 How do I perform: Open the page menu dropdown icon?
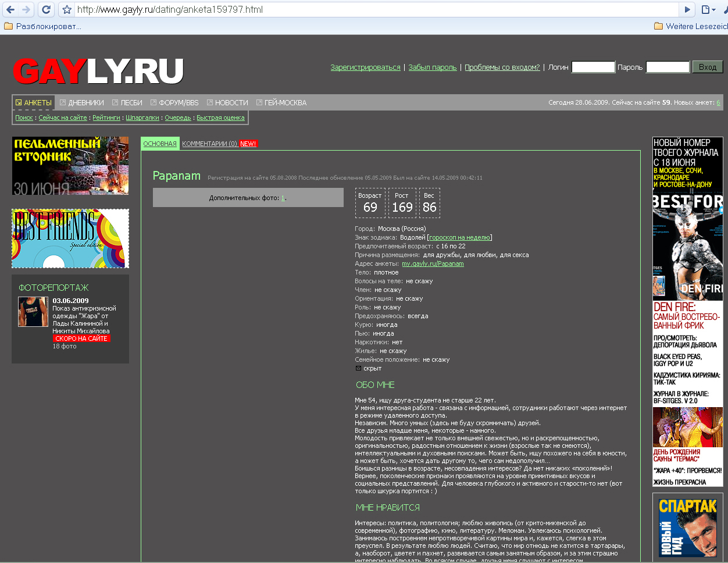coord(708,9)
